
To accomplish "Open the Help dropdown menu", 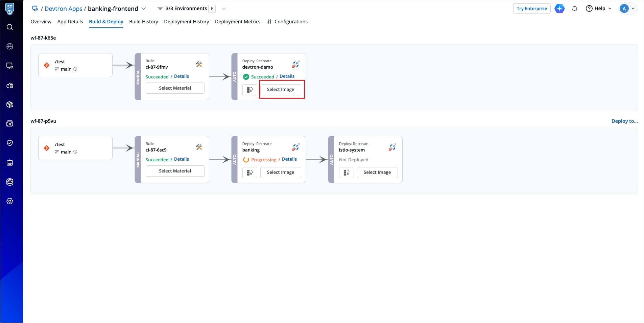I will [x=599, y=8].
